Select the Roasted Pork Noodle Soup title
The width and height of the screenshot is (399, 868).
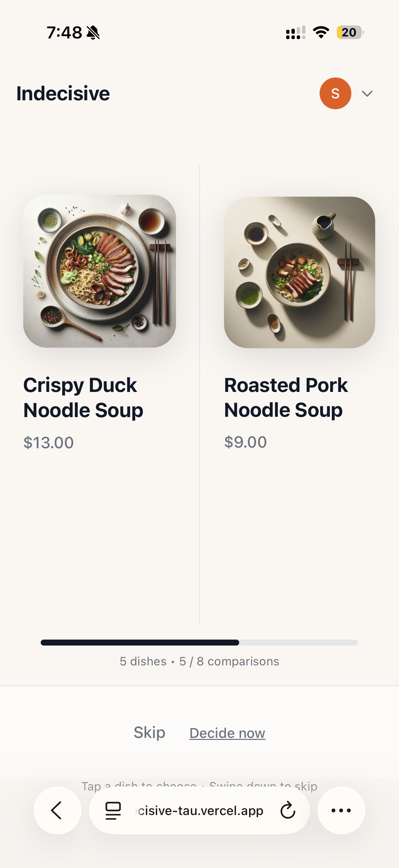286,398
